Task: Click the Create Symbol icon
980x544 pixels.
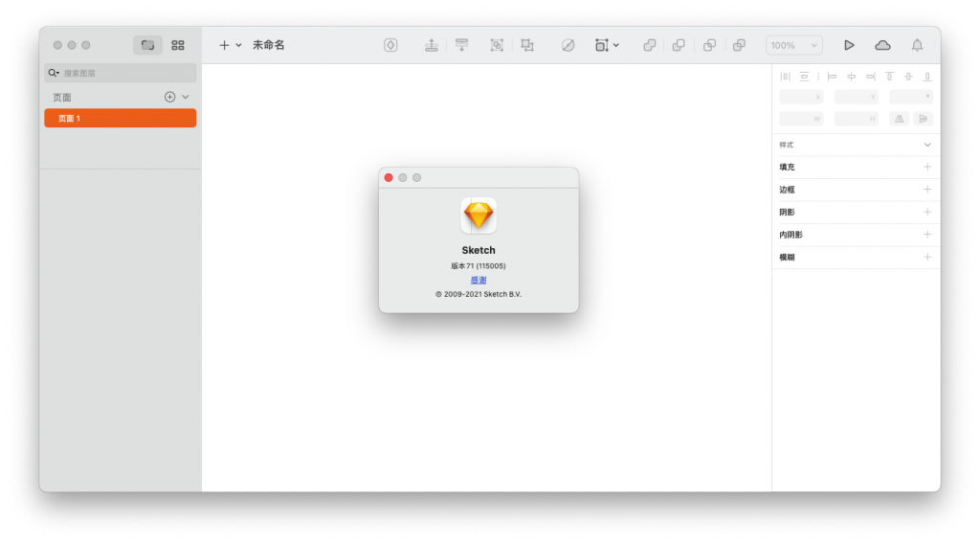Action: coord(390,45)
